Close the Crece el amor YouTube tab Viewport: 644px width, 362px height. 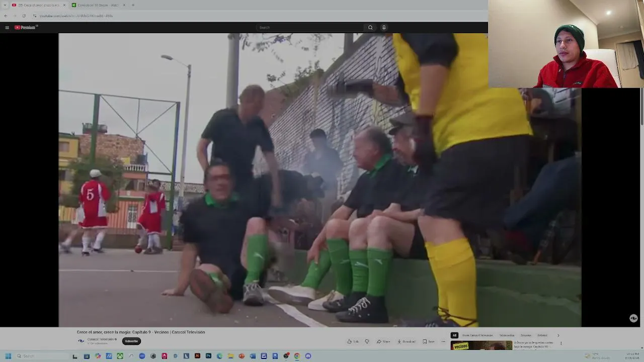(64, 5)
